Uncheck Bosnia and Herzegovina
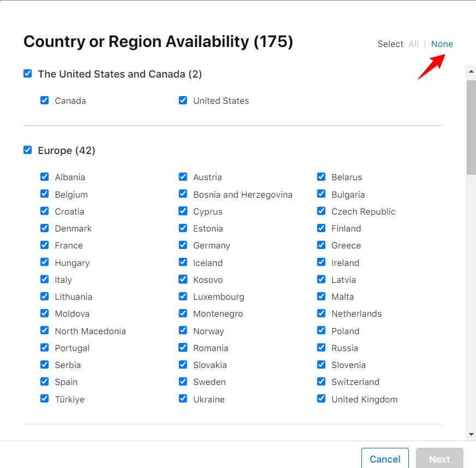Image resolution: width=476 pixels, height=468 pixels. 183,194
